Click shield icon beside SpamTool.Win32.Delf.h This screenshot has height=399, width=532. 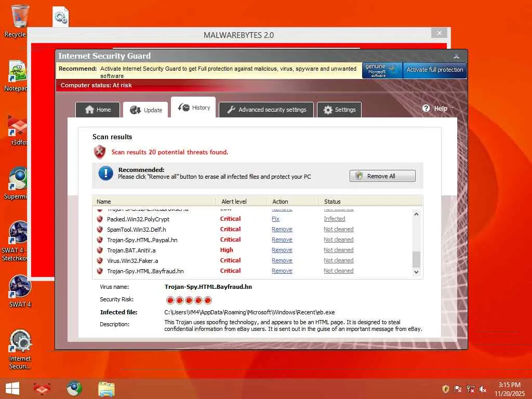point(100,229)
